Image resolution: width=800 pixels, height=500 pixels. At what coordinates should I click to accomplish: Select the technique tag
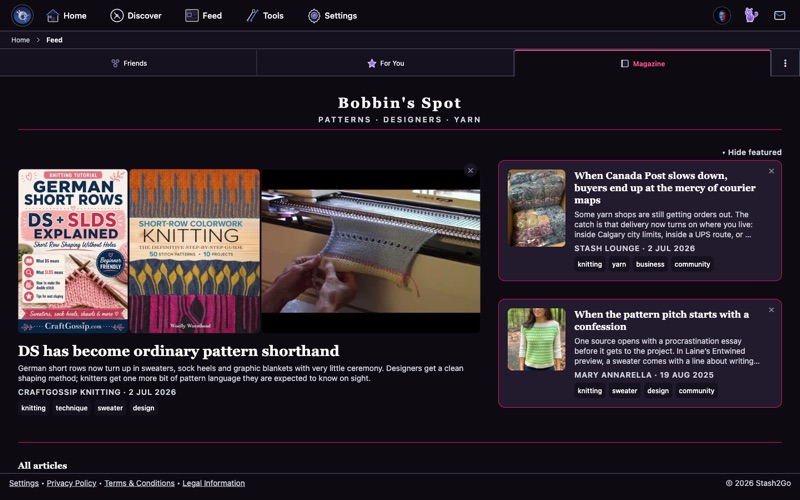click(71, 408)
